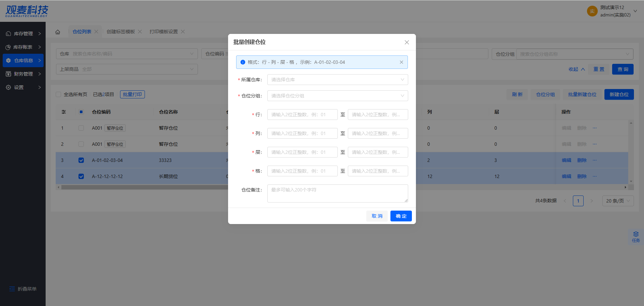This screenshot has width=644, height=306.
Task: Check the row 2 A001 checkbox
Action: pyautogui.click(x=81, y=144)
